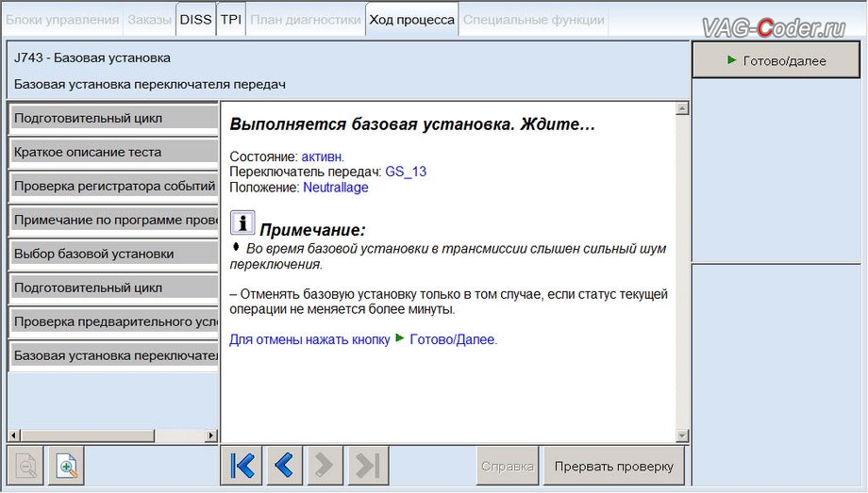Viewport: 868px width, 493px height.
Task: Click the активн. status value
Action: tap(323, 156)
